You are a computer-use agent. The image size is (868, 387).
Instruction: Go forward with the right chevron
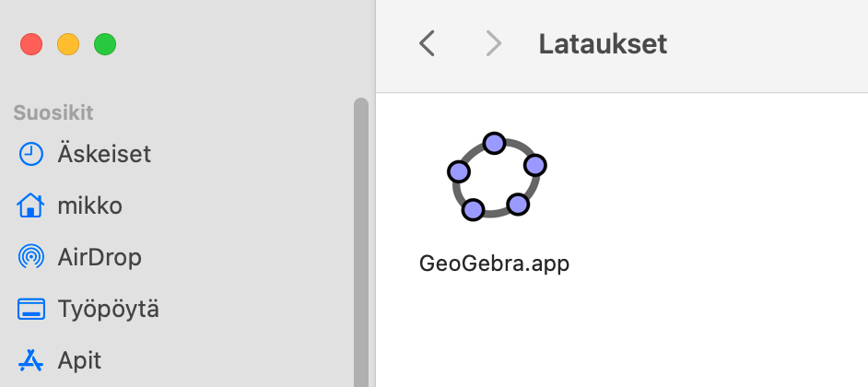point(494,43)
